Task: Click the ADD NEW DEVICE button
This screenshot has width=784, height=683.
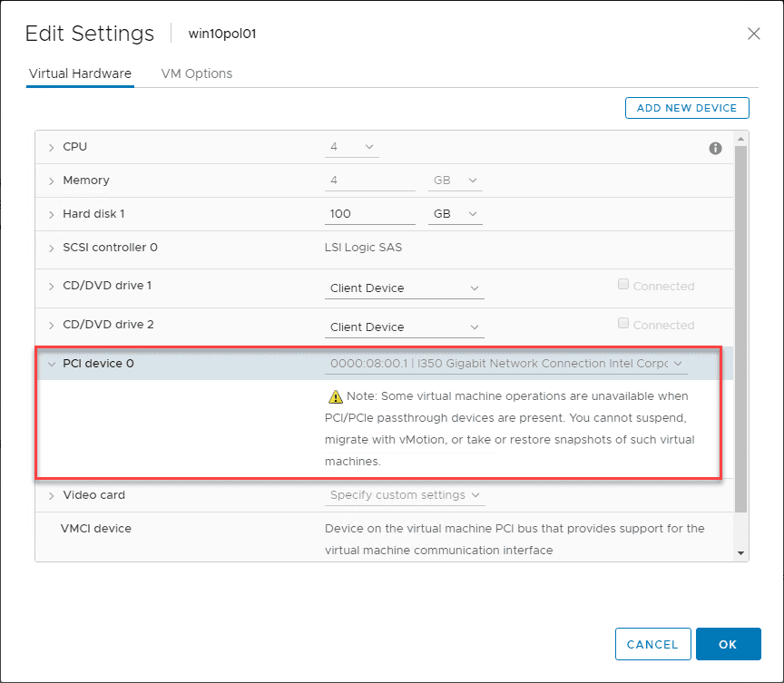Action: 687,108
